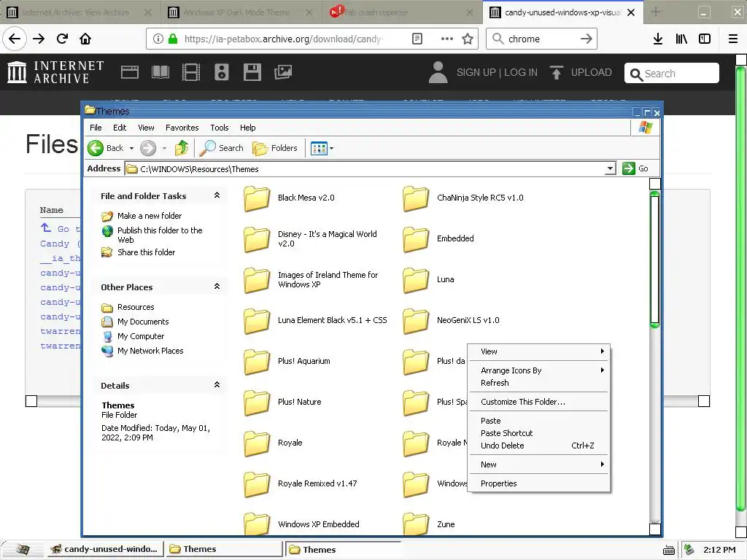Viewport: 747px width, 560px height.
Task: Reload the page with the refresh icon
Action: 62,39
